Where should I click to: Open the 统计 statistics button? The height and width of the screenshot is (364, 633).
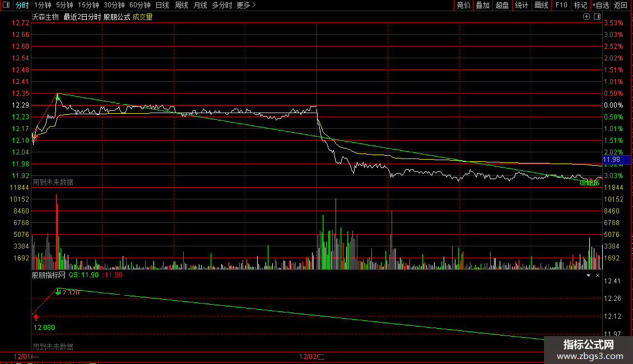click(x=522, y=5)
